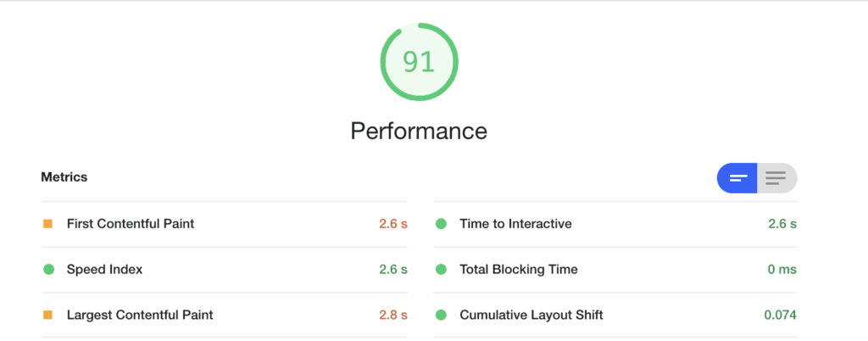
Task: Click the Metrics section heading
Action: 64,177
